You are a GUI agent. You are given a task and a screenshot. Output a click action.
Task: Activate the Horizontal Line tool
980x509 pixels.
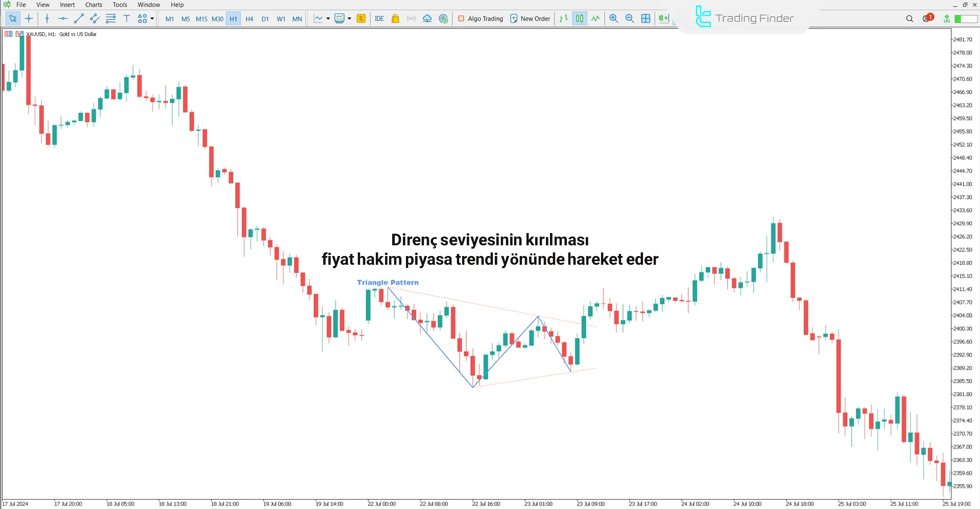pos(62,18)
